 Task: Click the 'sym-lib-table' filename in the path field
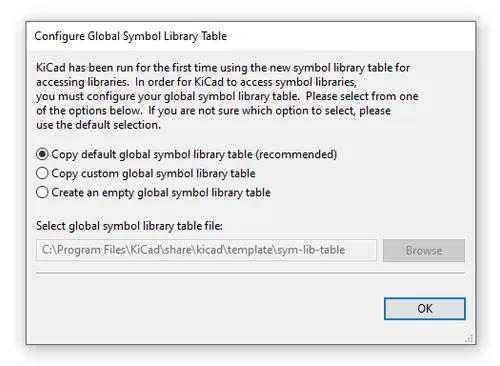point(312,250)
